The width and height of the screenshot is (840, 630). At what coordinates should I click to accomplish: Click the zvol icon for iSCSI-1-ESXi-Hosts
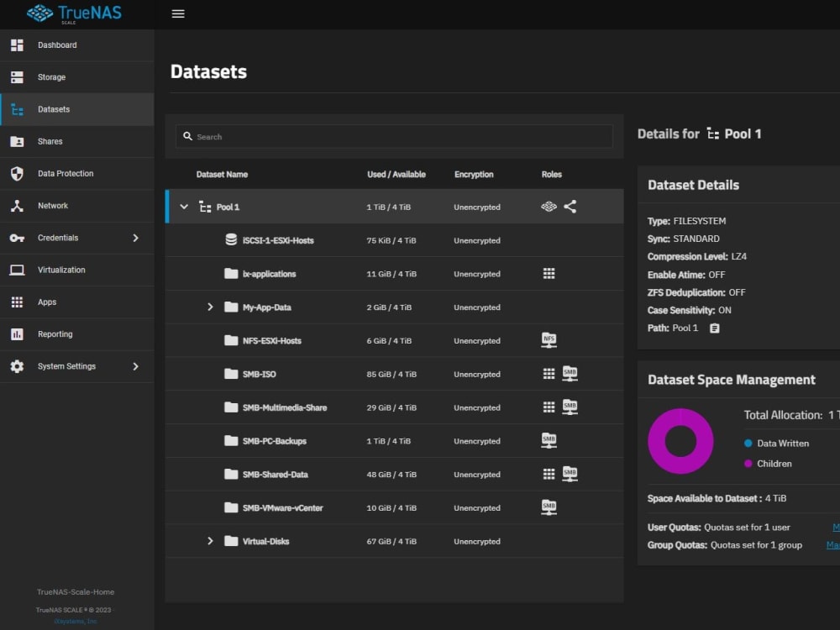231,240
